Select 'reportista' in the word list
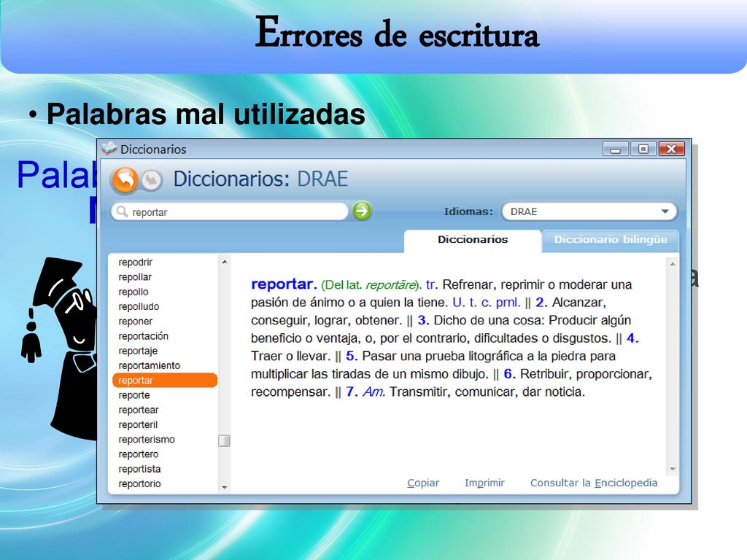Screen dimensions: 747x560 pos(139,469)
